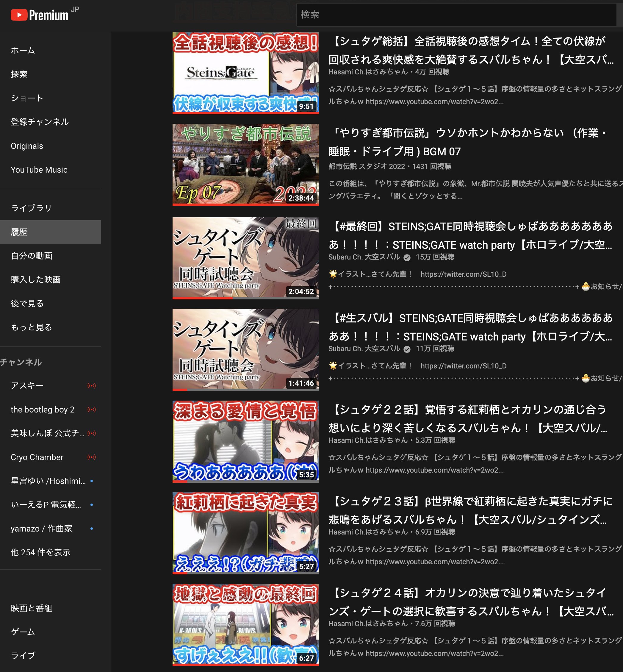Click blue new-content dot beside yamazo channel
Image resolution: width=623 pixels, height=672 pixels.
pos(92,529)
